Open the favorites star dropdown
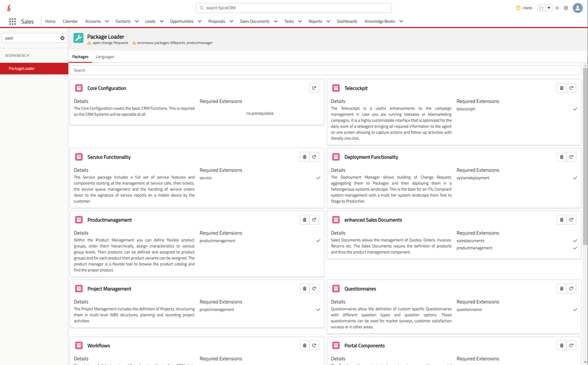Image resolution: width=588 pixels, height=365 pixels. (549, 8)
